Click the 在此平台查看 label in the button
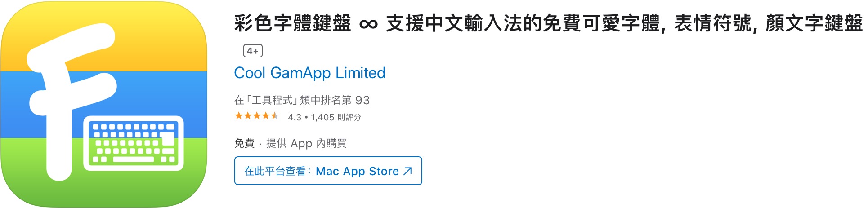 (x=275, y=171)
